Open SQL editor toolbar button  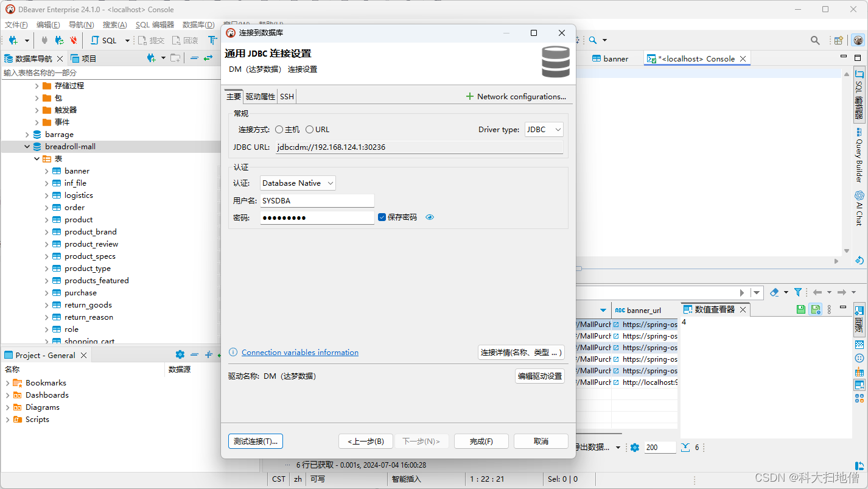(x=104, y=40)
